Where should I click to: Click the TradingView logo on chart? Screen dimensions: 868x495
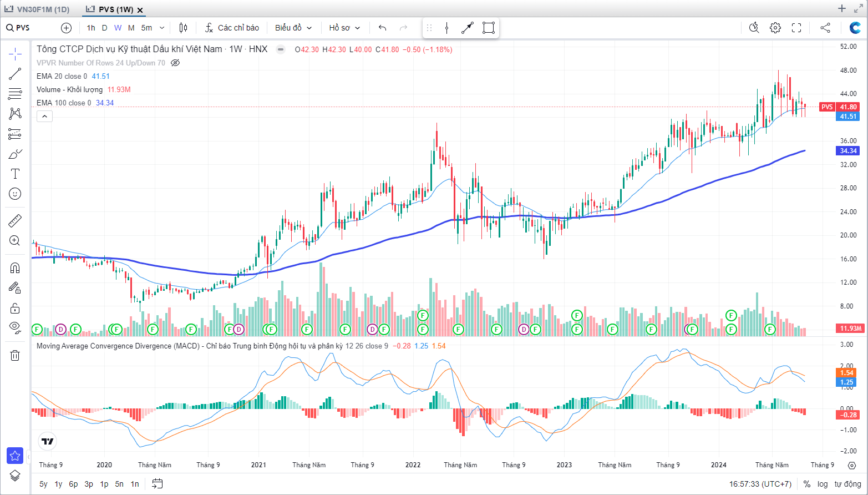pyautogui.click(x=48, y=442)
